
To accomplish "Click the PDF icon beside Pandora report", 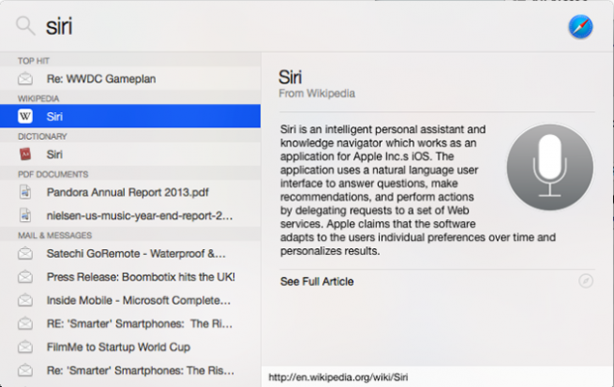I will point(25,192).
